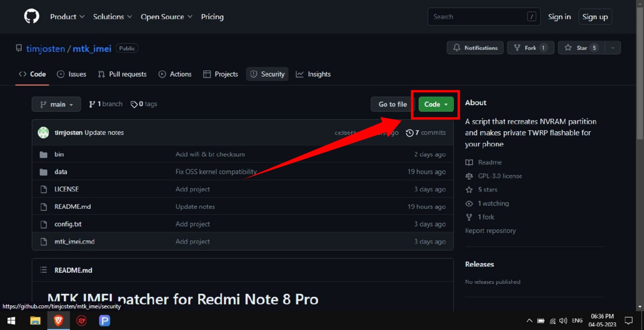
Task: Click the mtk_imei.cmd file icon
Action: [44, 242]
